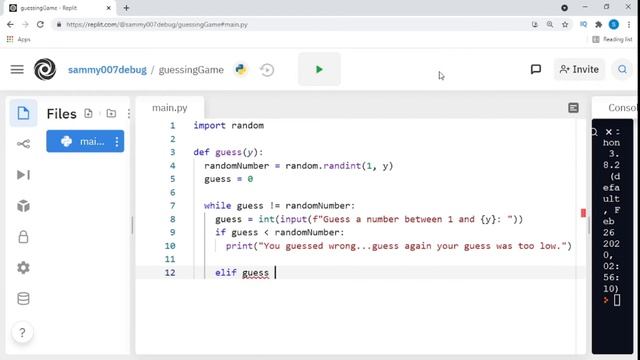Add a new file in Files panel

(x=88, y=113)
